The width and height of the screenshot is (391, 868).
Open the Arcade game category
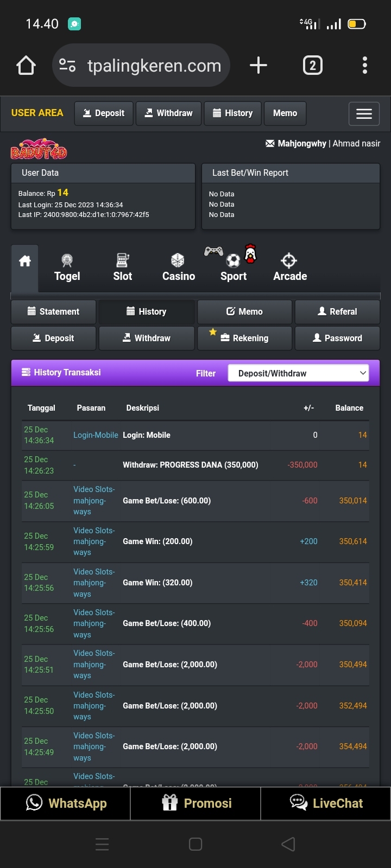(x=290, y=268)
